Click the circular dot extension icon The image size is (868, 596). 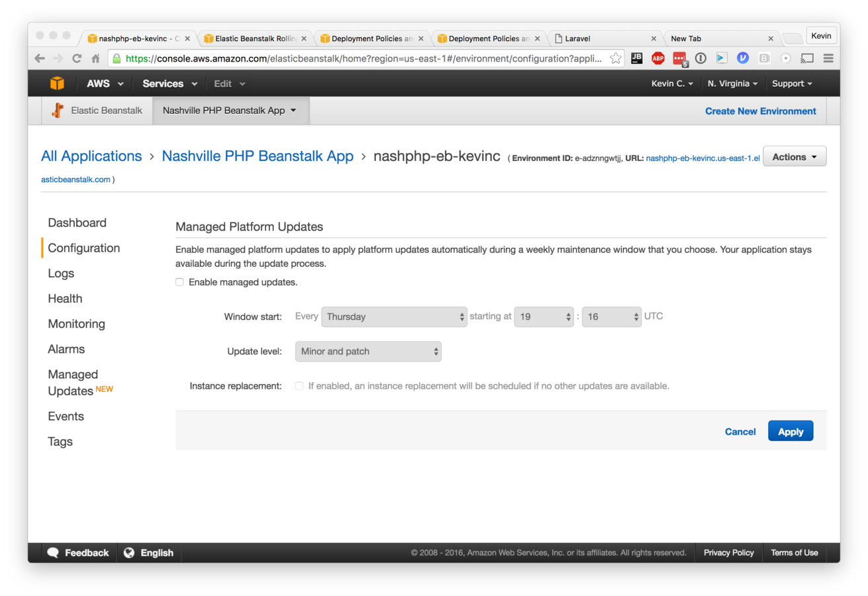(786, 58)
